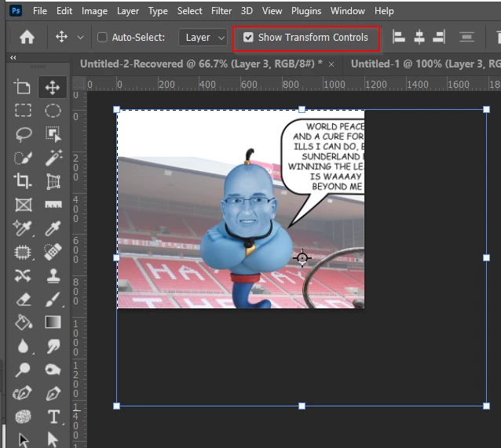Select the Quick Selection tool
The width and height of the screenshot is (501, 448).
[x=23, y=158]
